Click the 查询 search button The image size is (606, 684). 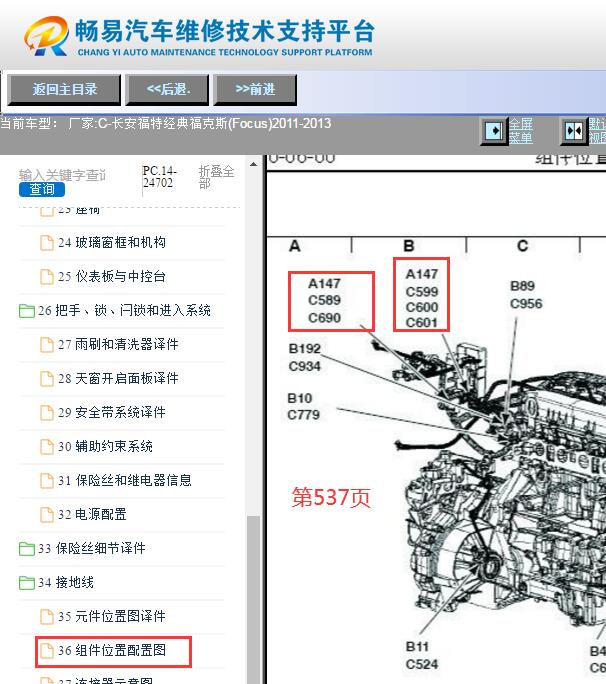tap(42, 189)
